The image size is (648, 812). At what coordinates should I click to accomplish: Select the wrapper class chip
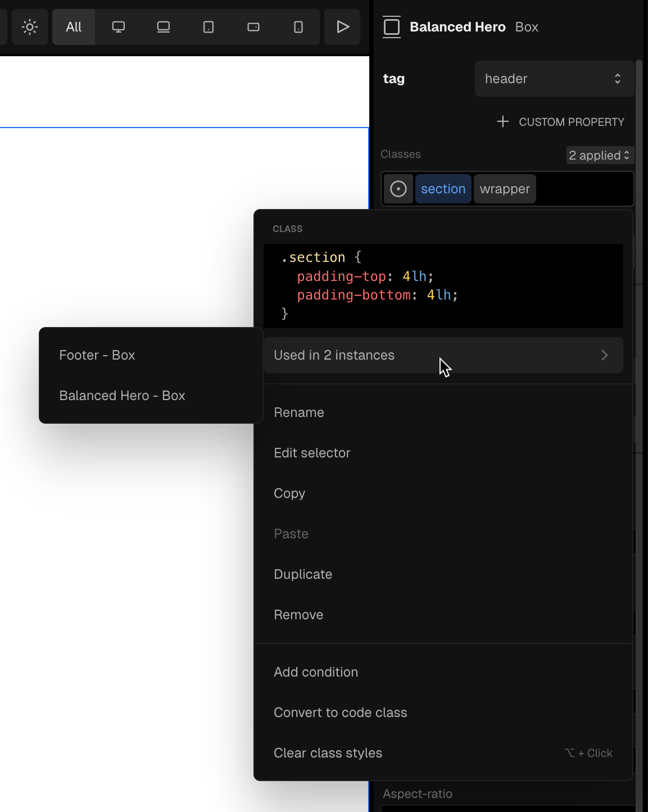coord(505,189)
